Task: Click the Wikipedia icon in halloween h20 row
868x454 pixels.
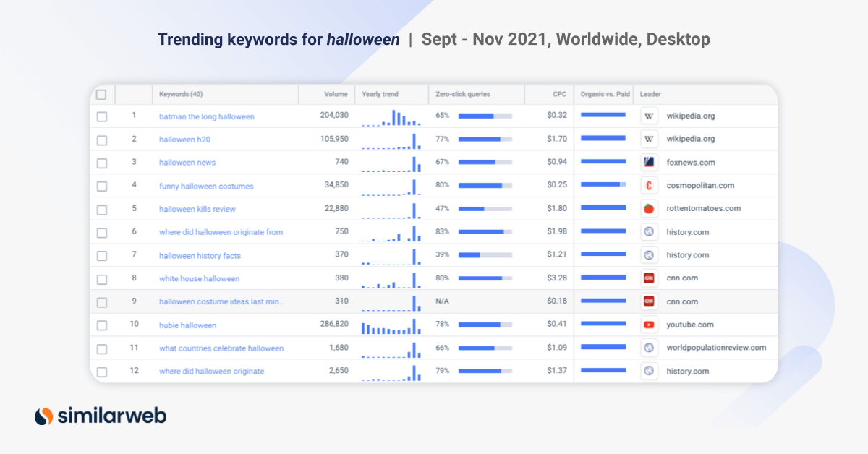Action: click(x=650, y=139)
